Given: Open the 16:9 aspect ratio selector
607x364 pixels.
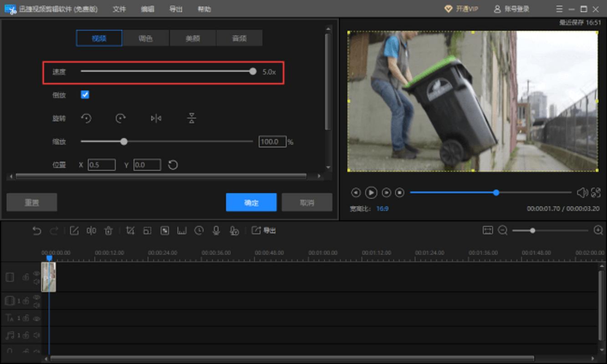Looking at the screenshot, I should coord(382,208).
